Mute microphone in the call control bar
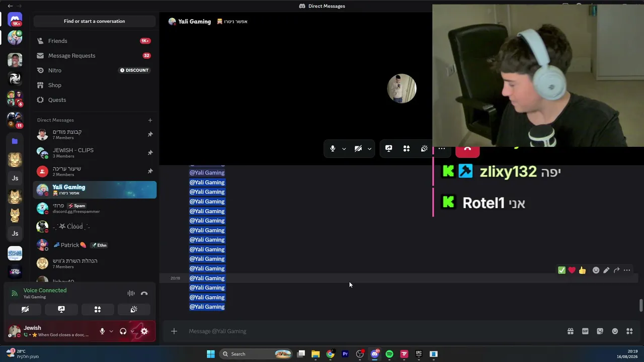 (333, 149)
